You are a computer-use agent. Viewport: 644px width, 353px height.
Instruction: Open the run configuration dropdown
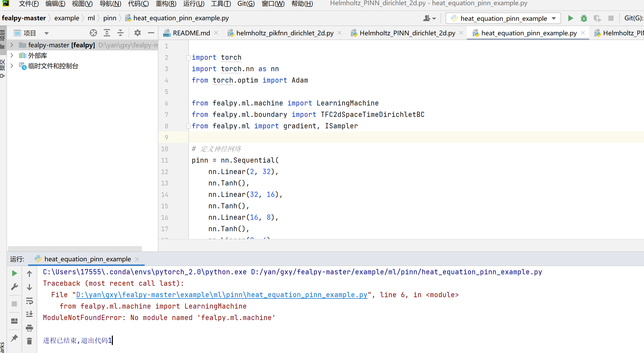tap(554, 18)
